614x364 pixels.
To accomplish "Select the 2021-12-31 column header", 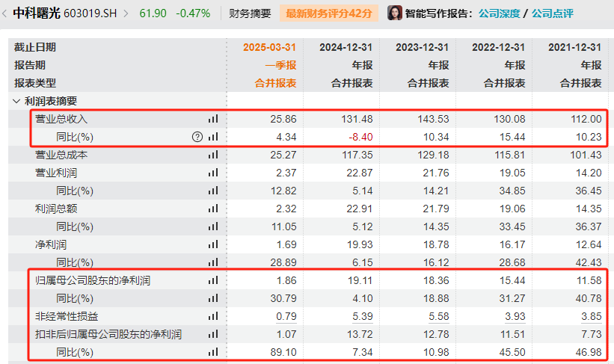I will 575,47.
